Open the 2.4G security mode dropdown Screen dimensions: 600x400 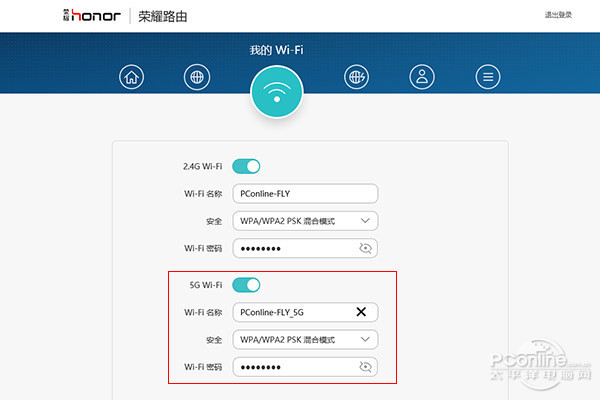305,221
